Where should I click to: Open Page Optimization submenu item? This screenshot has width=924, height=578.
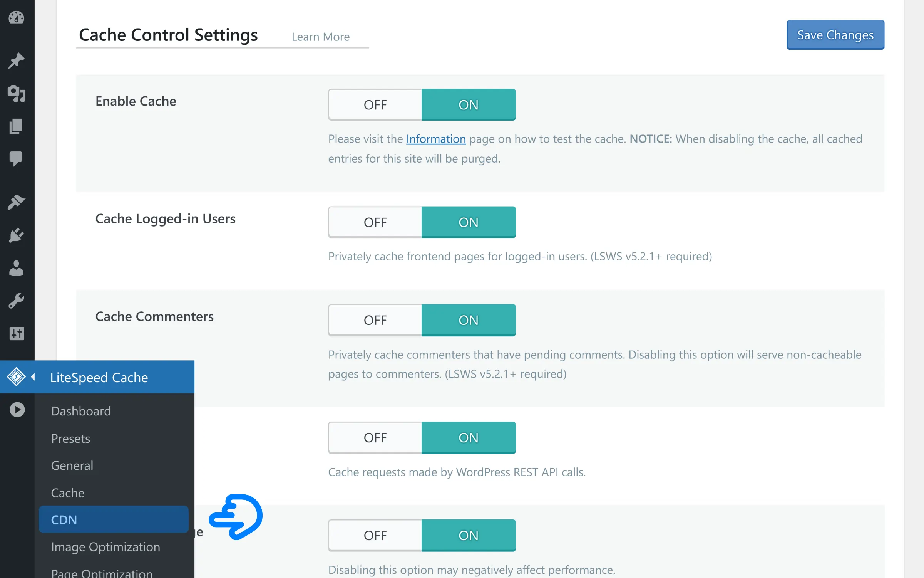(x=102, y=573)
